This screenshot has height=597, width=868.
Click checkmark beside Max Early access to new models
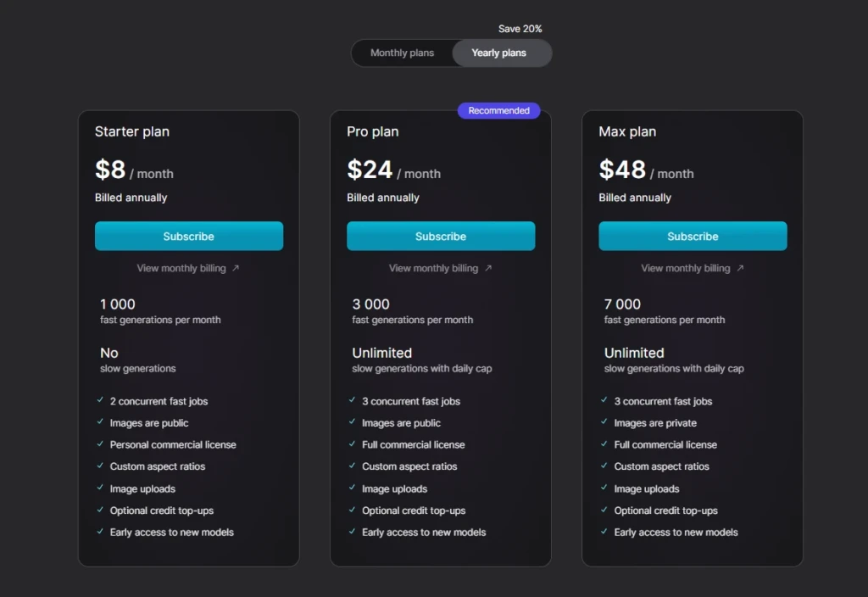click(x=604, y=531)
